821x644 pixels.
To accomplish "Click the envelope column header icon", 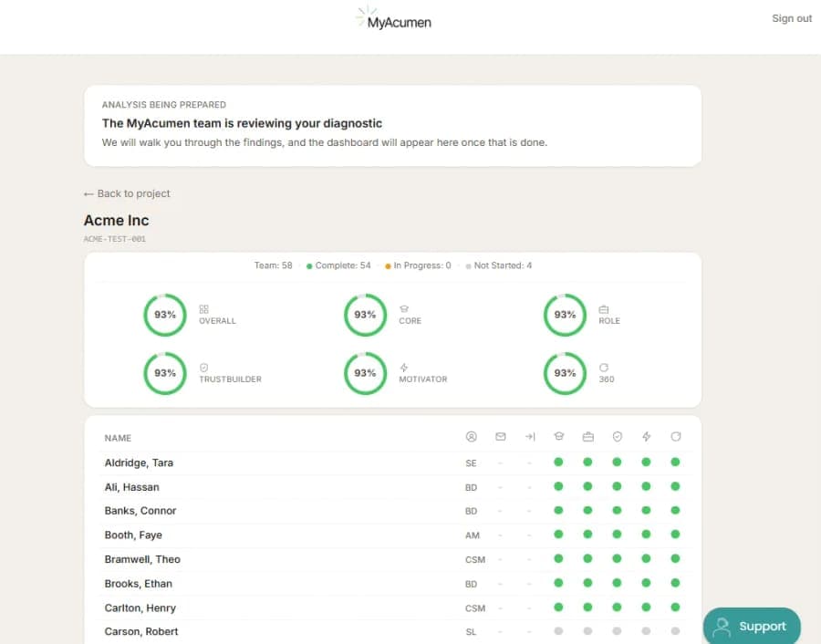I will 501,437.
